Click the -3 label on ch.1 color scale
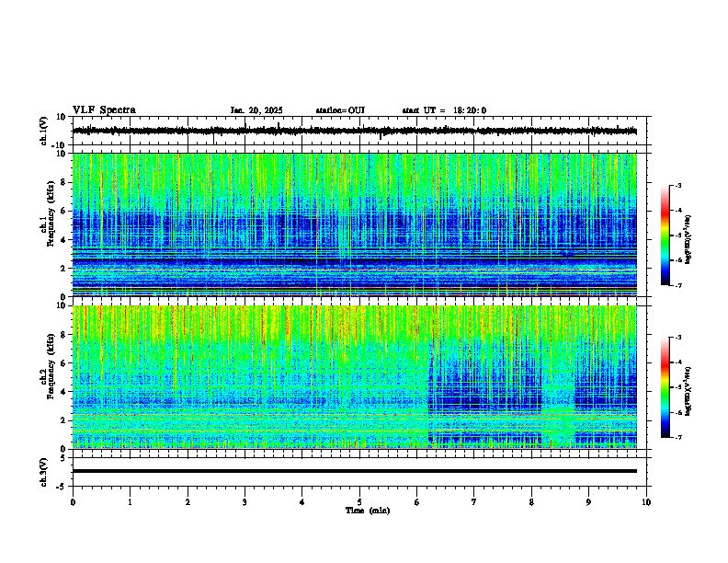 coord(677,186)
